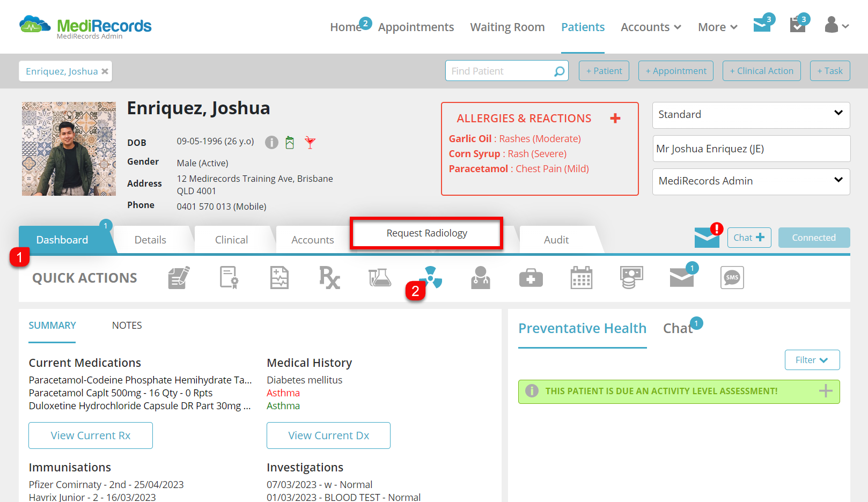The height and width of the screenshot is (502, 868).
Task: Open the Standard dropdown
Action: [751, 115]
